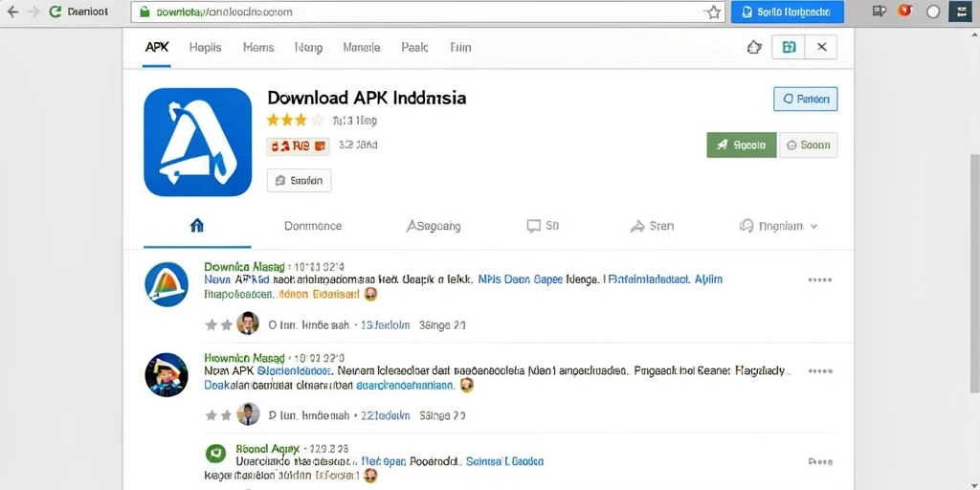This screenshot has height=490, width=980.
Task: Open the first post's more options dots
Action: [820, 279]
